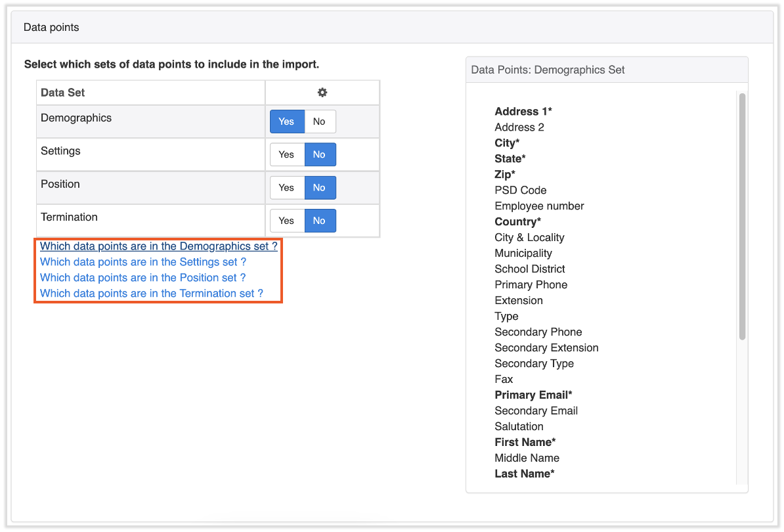Open the Termination set data points link
Screen dimensions: 784x532
(x=151, y=294)
